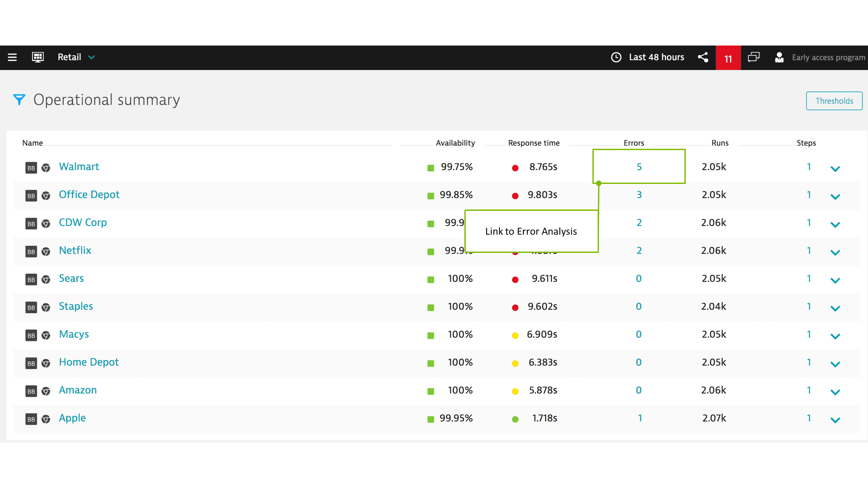Viewport: 868px width, 488px height.
Task: Open the Office Depot monitor link
Action: (89, 194)
